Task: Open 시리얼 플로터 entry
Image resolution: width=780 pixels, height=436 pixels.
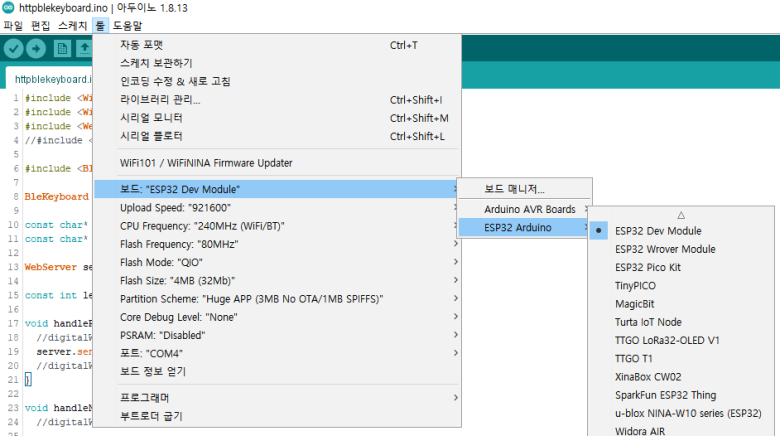Action: point(277,136)
